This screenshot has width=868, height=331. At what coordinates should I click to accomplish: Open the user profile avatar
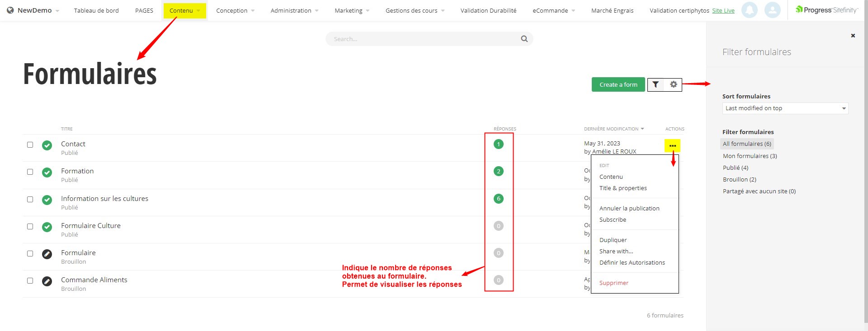click(772, 10)
